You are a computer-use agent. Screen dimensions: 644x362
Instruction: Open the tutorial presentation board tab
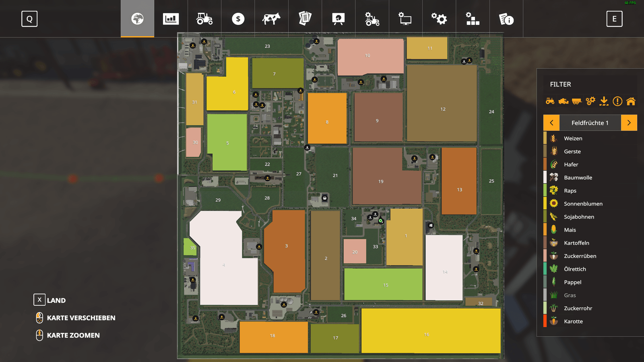(339, 19)
